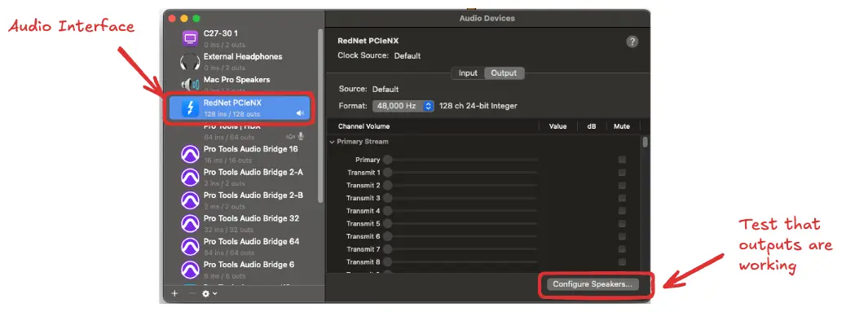Toggle the Transmit 1 mute checkbox
This screenshot has width=868, height=312.
point(622,173)
